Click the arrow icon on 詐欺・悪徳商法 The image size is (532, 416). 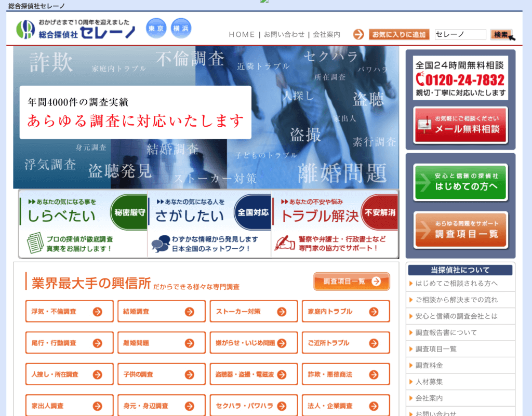coord(374,374)
